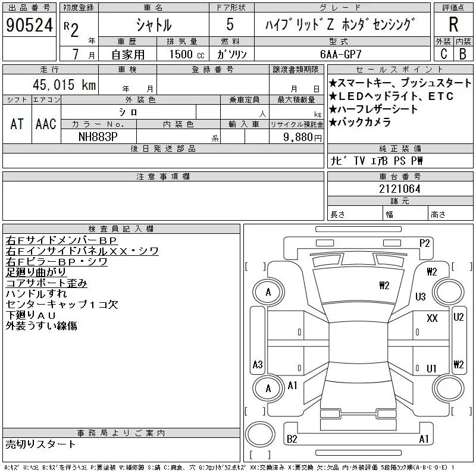Select the 高さ dimension field
Image resolution: width=476 pixels, height=476 pixels.
(450, 214)
